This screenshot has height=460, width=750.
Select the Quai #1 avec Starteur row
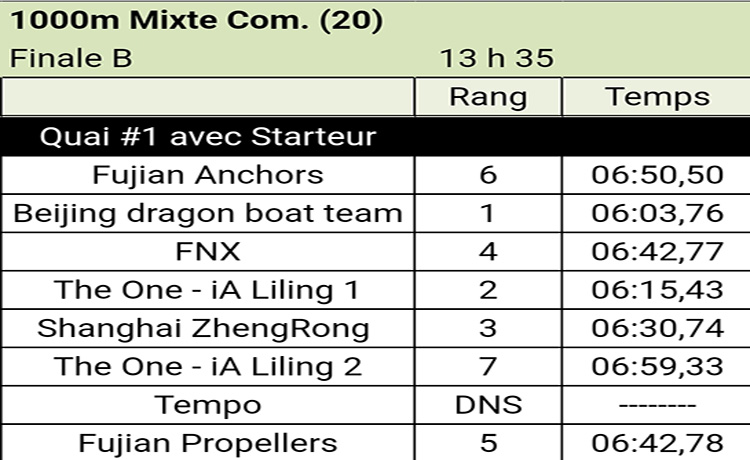208,136
